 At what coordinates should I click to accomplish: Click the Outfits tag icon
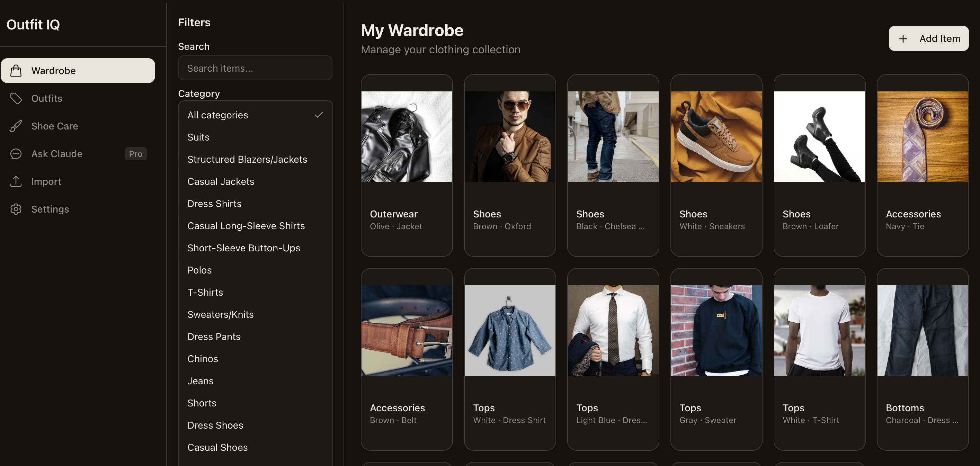tap(16, 99)
